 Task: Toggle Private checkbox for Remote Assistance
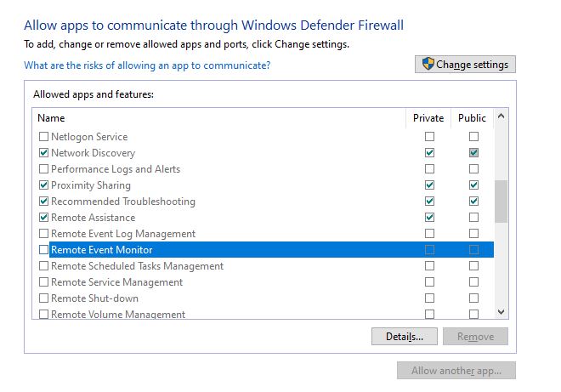[x=430, y=218]
